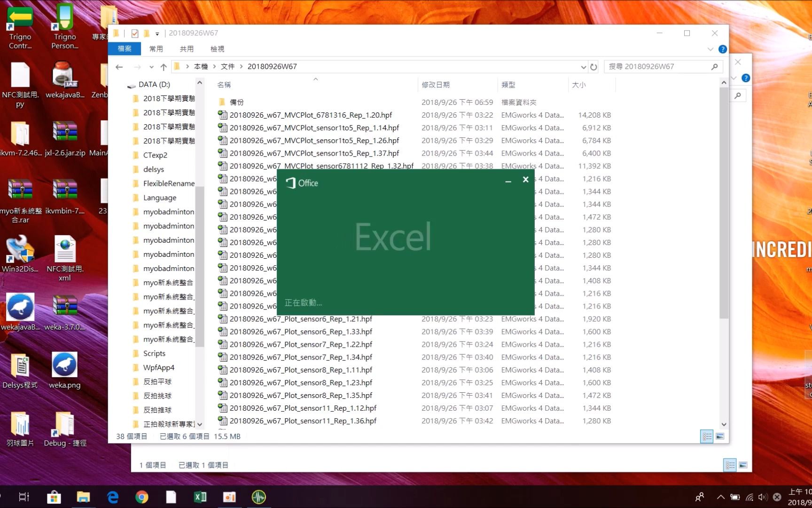Select the CTexp2 folder in navigation pane
812x508 pixels.
(x=155, y=155)
